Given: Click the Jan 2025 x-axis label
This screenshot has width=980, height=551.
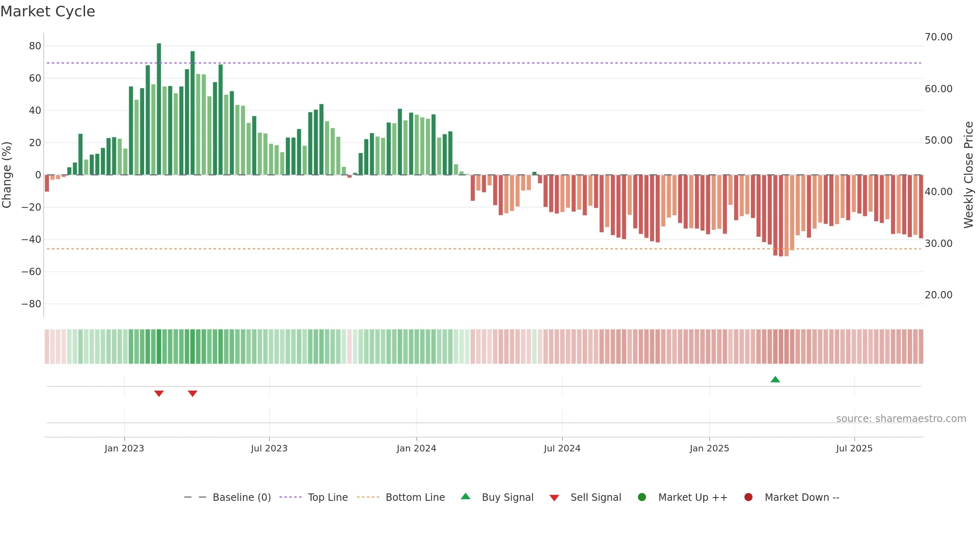Looking at the screenshot, I should (709, 448).
